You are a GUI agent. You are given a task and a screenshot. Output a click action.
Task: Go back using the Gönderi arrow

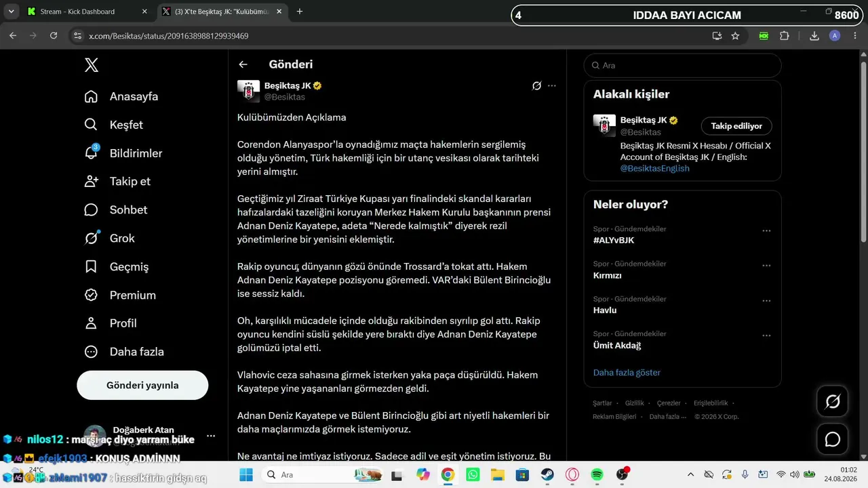243,64
